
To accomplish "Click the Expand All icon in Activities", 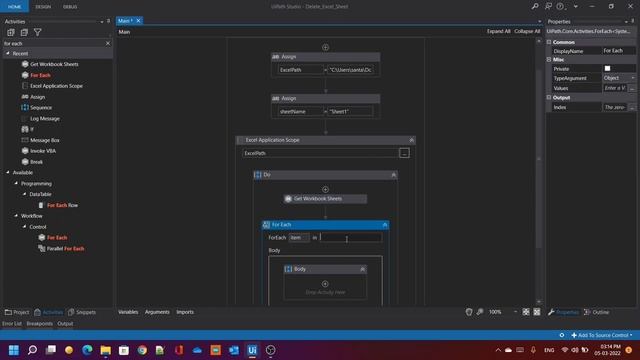I will [11, 32].
